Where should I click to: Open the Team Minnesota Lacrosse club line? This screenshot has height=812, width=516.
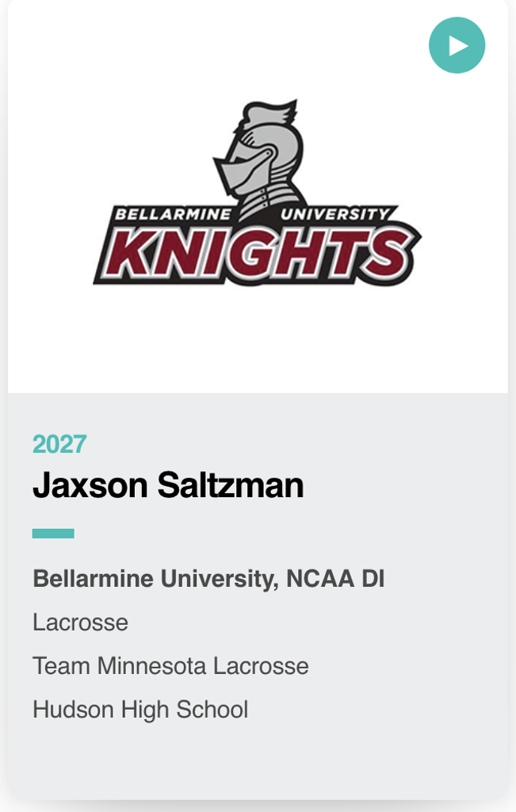(x=170, y=665)
